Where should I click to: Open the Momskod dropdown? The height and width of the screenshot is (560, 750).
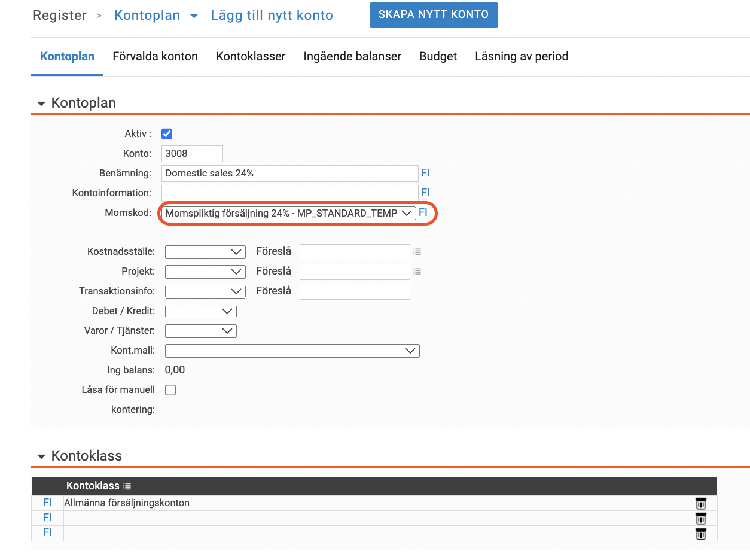click(289, 213)
